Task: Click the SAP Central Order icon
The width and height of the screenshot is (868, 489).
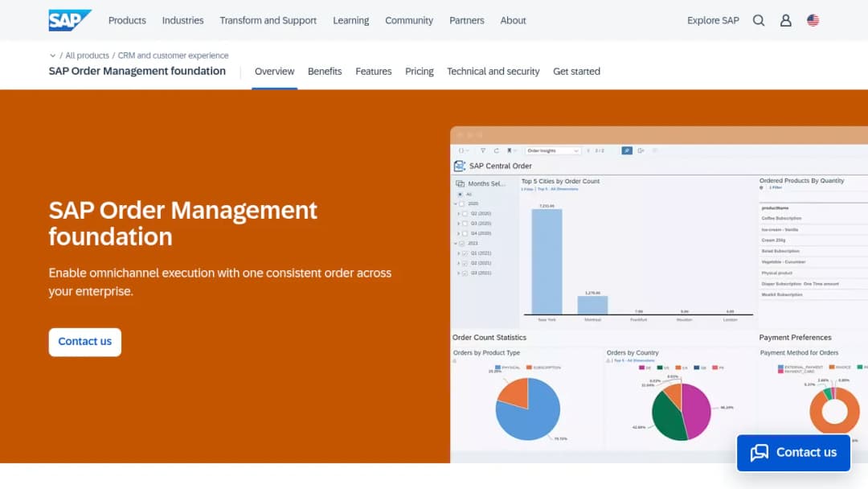Action: click(460, 166)
